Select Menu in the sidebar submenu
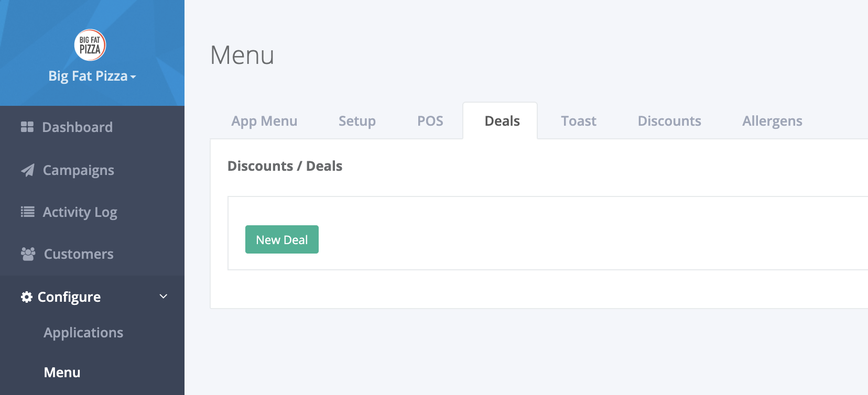868x395 pixels. click(x=62, y=372)
